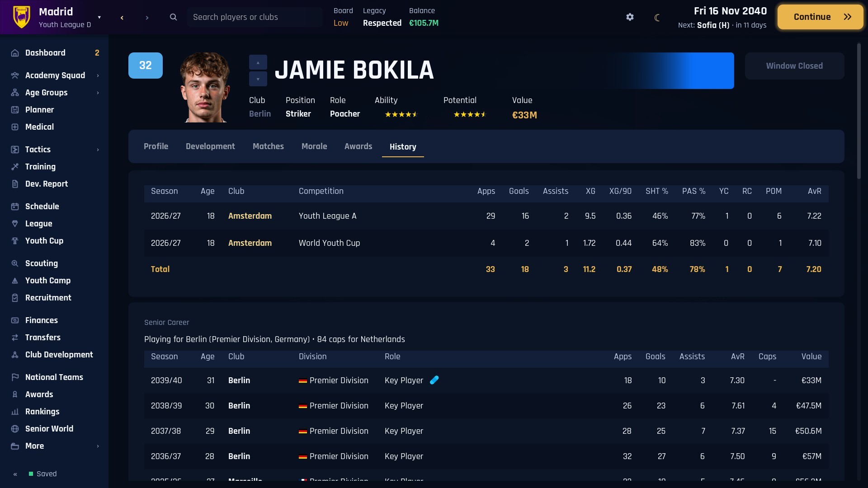Click Jamie Bokila's portrait photo

(x=205, y=87)
